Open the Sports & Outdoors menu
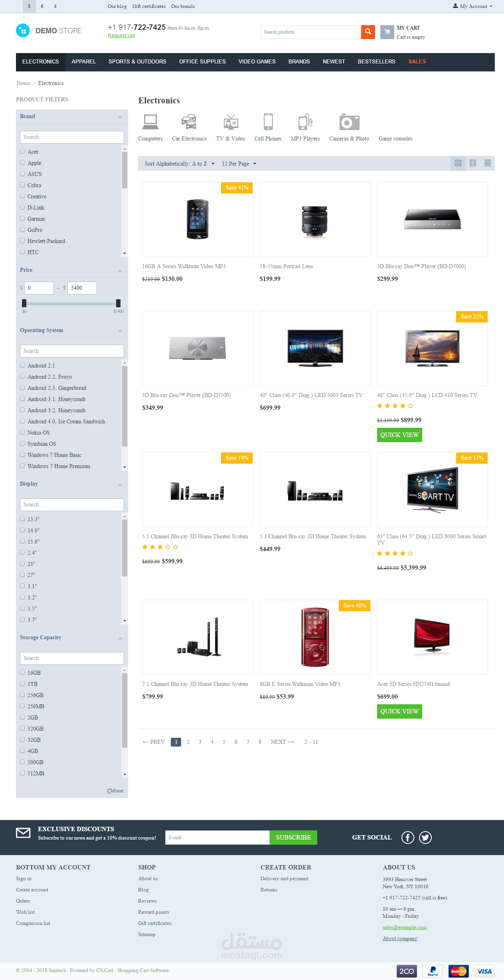Screen dimensions: 504x980 (x=137, y=62)
